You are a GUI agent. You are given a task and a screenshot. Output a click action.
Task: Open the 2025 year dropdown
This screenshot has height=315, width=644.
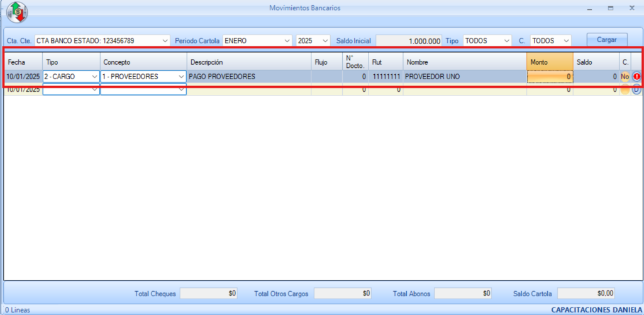tap(325, 40)
